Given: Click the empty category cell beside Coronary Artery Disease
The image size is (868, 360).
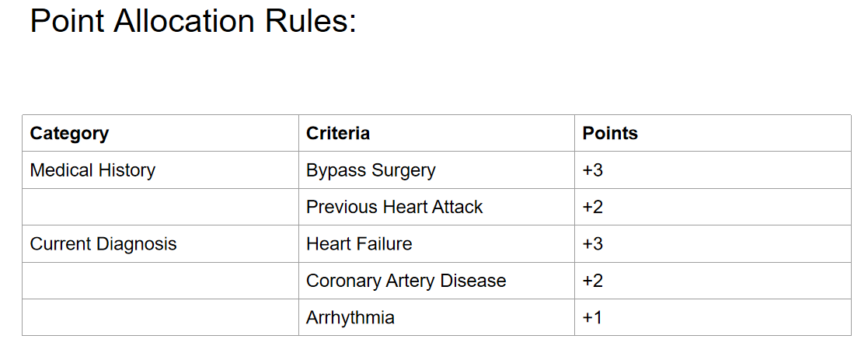Looking at the screenshot, I should pos(161,281).
